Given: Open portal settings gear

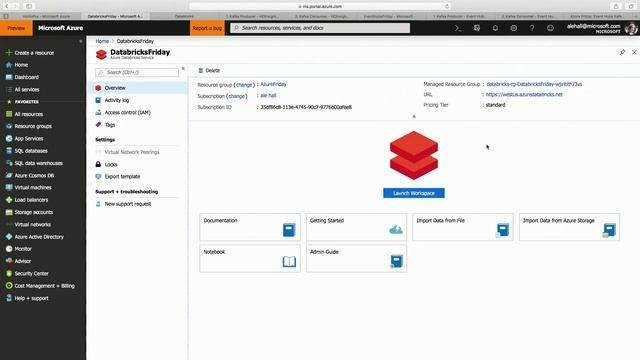Looking at the screenshot, I should click(x=513, y=28).
